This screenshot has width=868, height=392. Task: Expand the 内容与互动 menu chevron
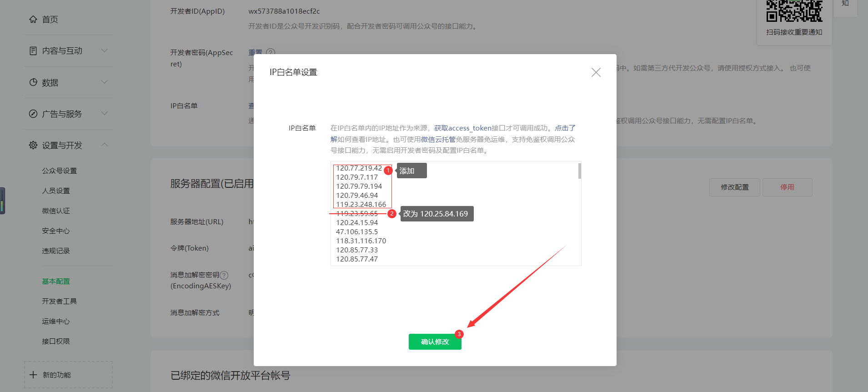click(105, 50)
